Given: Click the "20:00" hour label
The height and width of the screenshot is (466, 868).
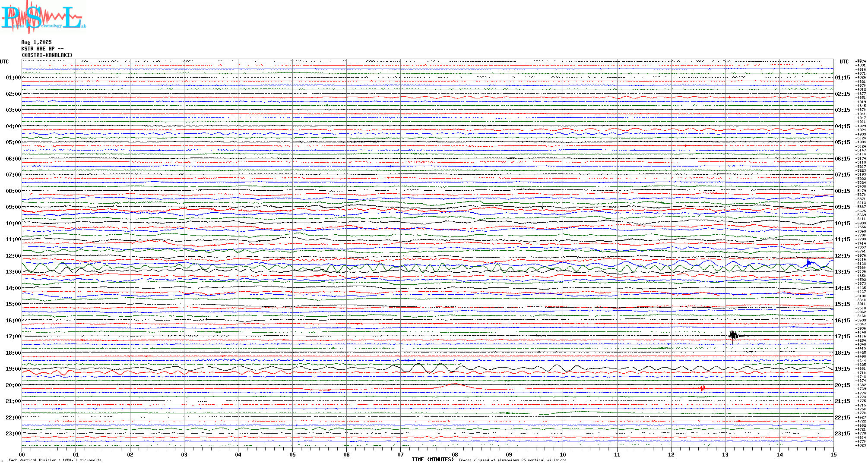Looking at the screenshot, I should (13, 385).
